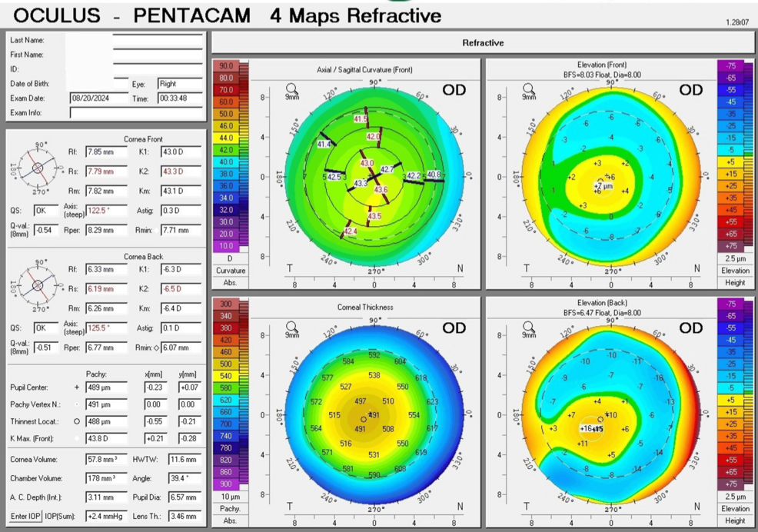Click the Cornea Front axis diagram

coord(38,168)
